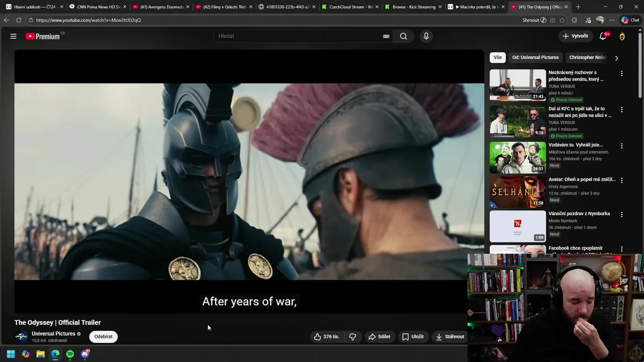Share video with Sdílet button
644x362 pixels.
[379, 337]
